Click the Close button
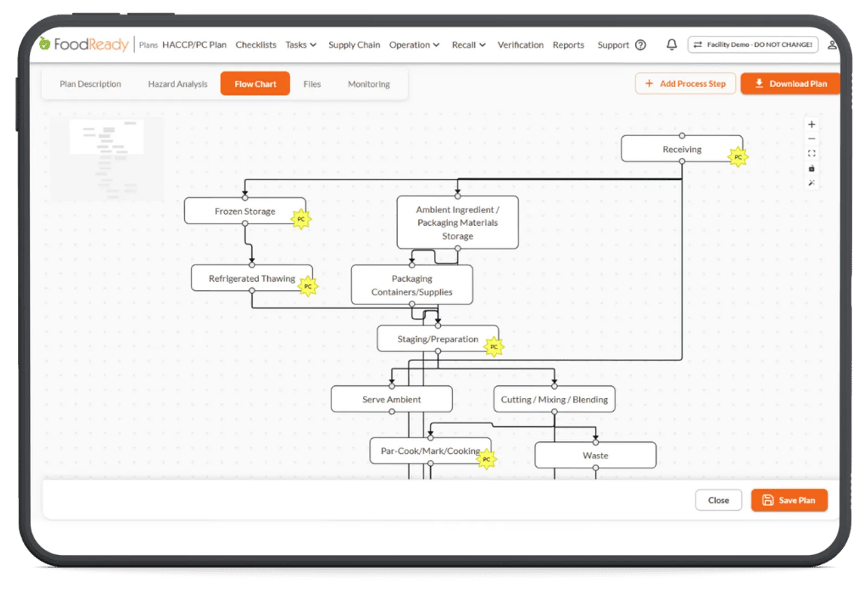868x596 pixels. (718, 500)
